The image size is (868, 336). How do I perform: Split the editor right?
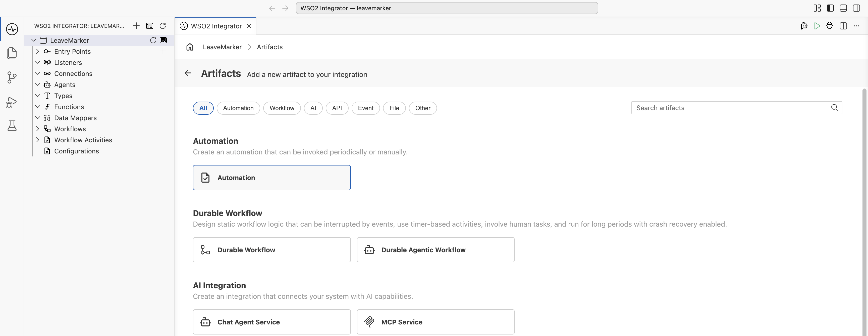pos(843,26)
